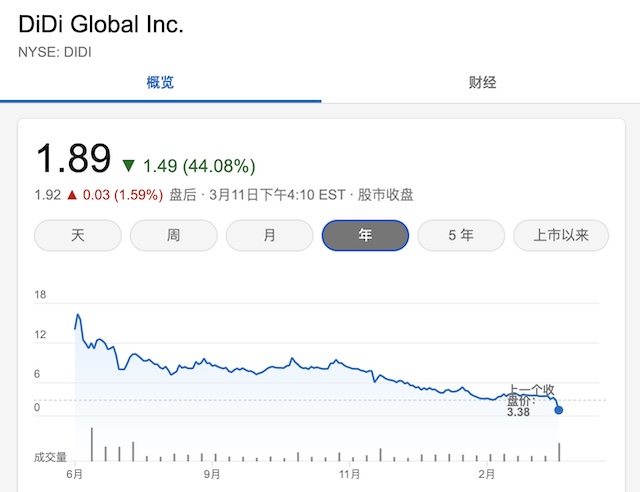Screen dimensions: 640x492
Task: Select the 天 time range
Action: point(78,236)
